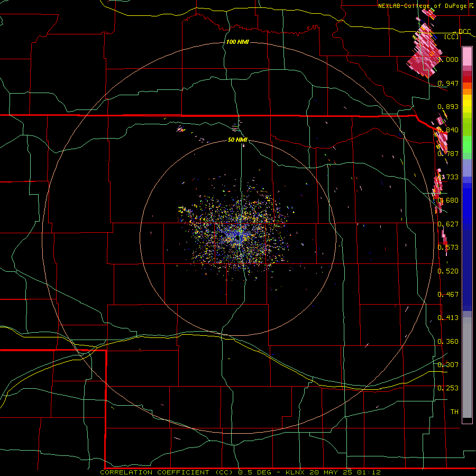
Task: Click the 0.413 scale value
Action: [x=448, y=318]
